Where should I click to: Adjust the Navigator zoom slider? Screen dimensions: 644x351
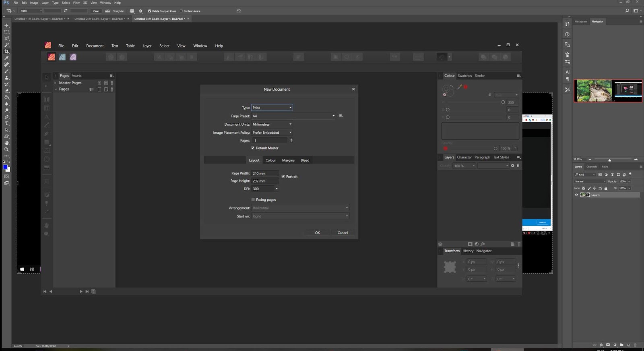pyautogui.click(x=609, y=160)
